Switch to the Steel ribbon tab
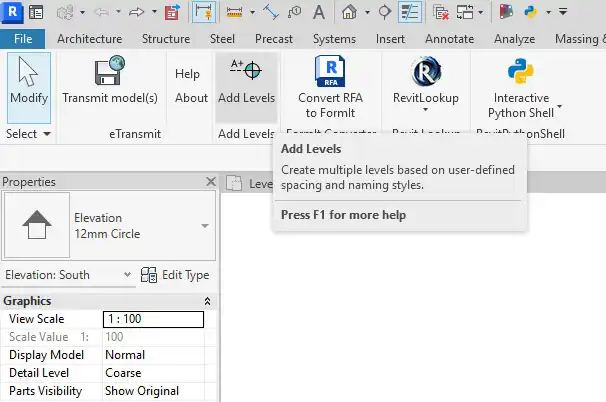 [222, 39]
